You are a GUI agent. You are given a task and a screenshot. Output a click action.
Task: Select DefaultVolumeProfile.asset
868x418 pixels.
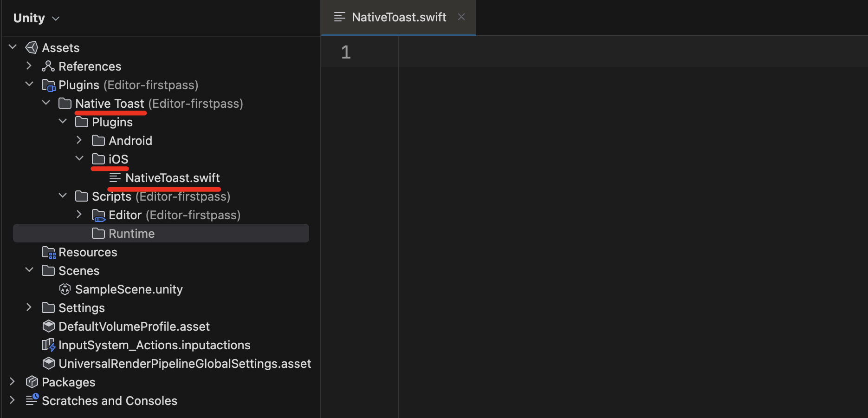[134, 327]
